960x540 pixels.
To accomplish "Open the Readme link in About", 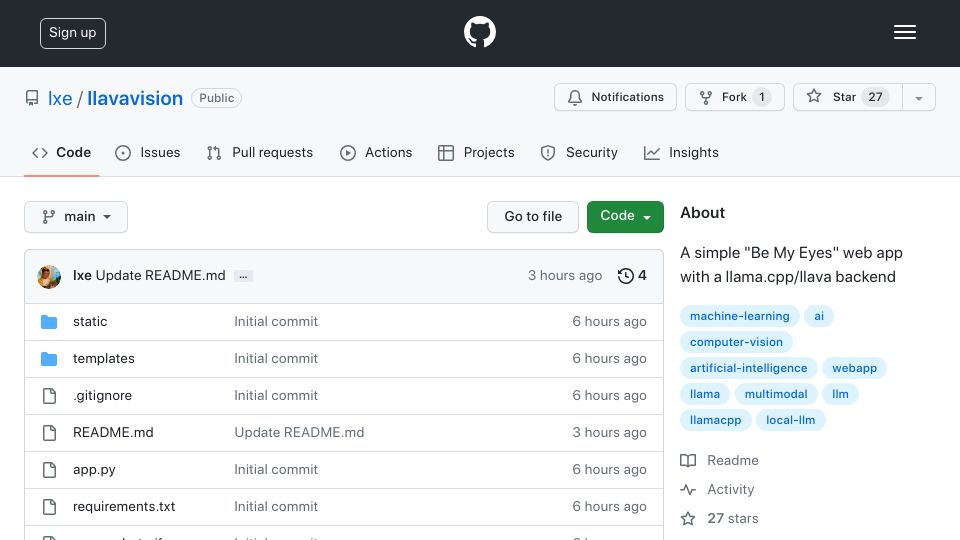I will coord(733,460).
